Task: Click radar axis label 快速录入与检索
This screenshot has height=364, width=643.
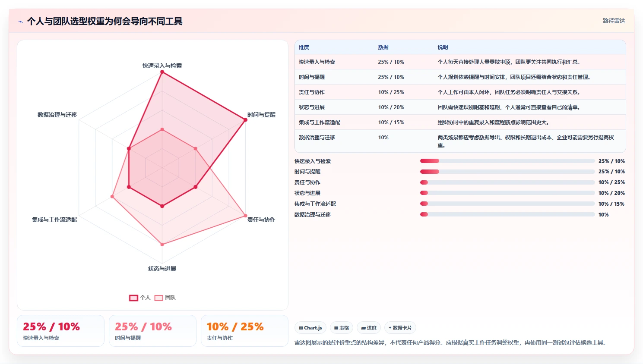Action: (x=162, y=66)
